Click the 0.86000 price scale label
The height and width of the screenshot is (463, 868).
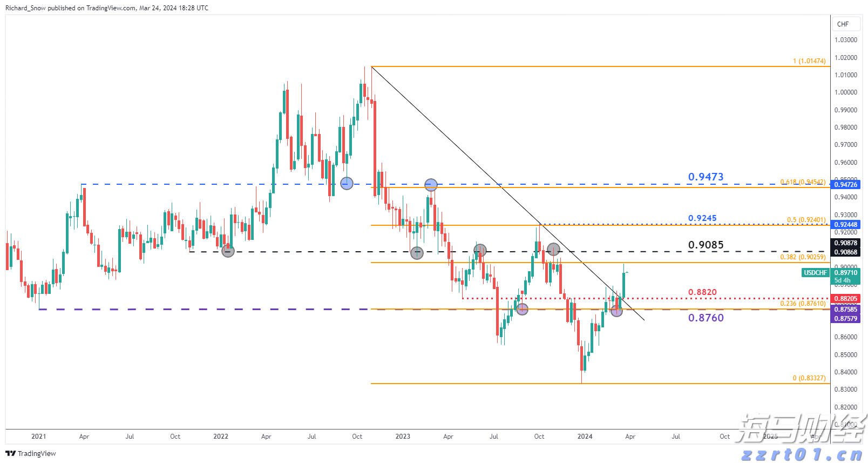tap(846, 337)
